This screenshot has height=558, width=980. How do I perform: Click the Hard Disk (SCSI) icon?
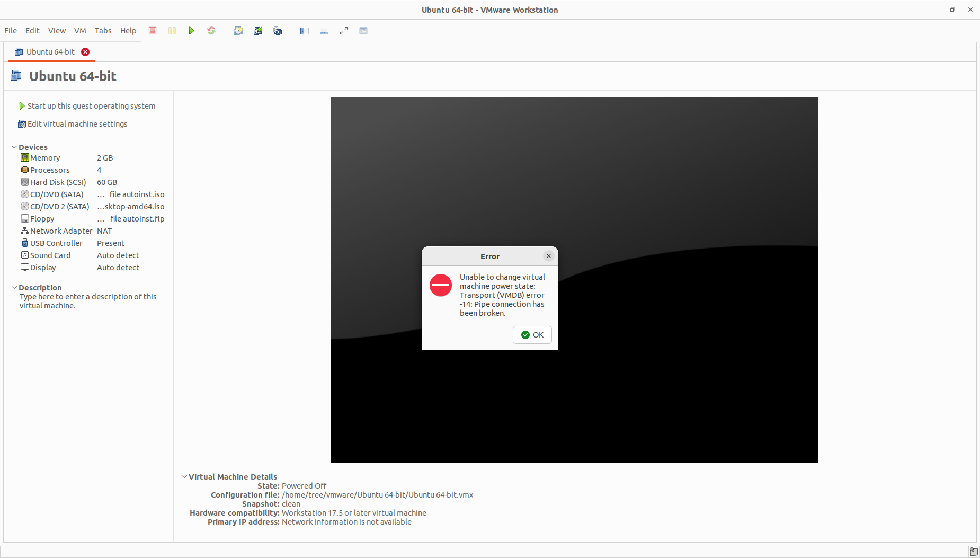[24, 182]
